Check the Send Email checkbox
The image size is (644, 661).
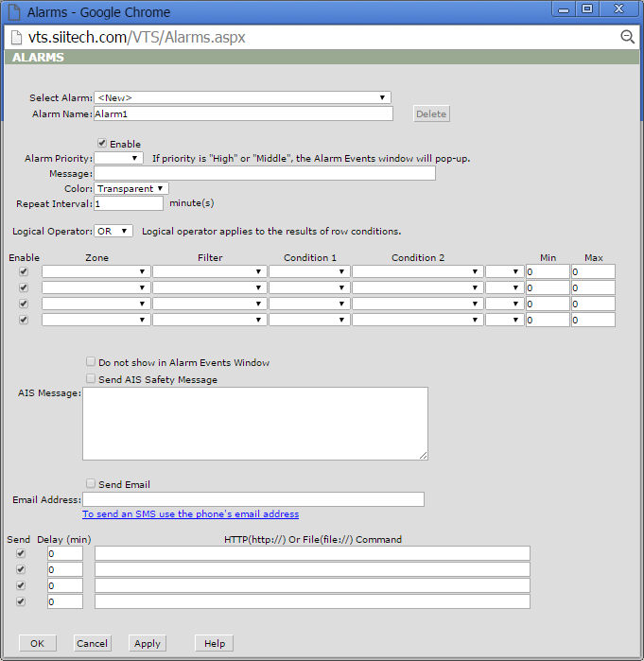coord(91,484)
